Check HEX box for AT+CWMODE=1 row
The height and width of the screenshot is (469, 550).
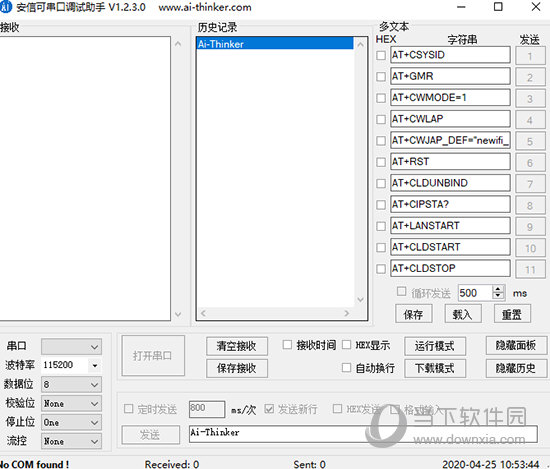coord(381,98)
